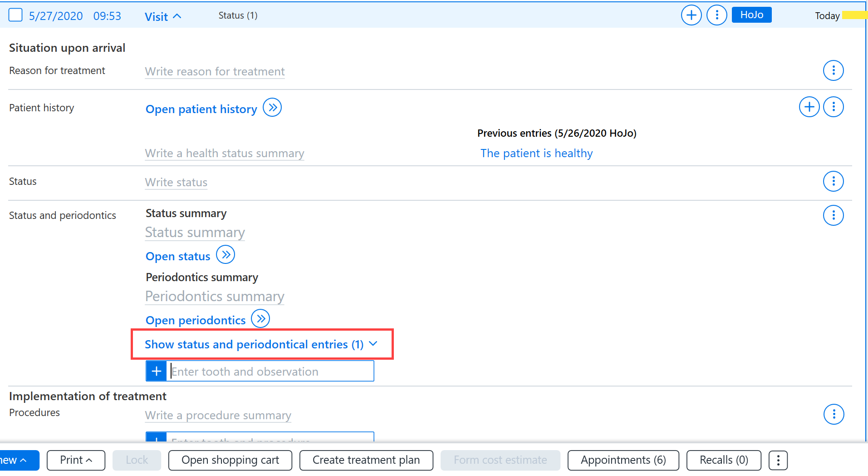Click Create treatment plan button

pos(366,460)
